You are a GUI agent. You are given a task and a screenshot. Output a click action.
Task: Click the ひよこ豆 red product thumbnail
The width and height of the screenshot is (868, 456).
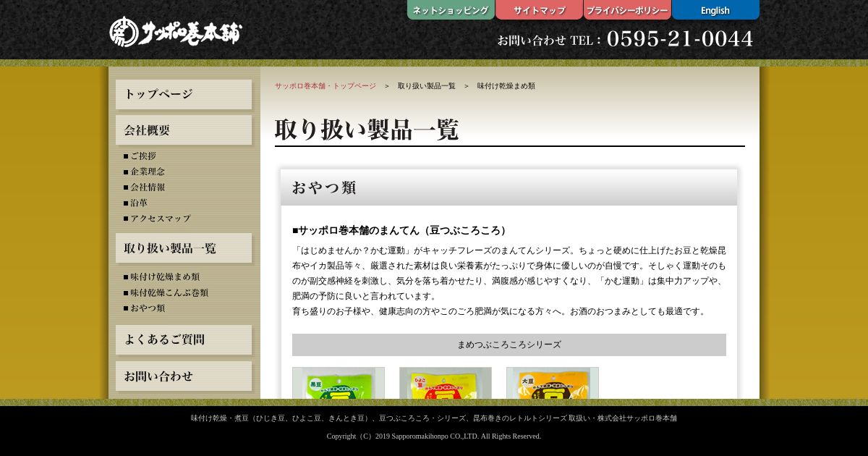tap(446, 383)
